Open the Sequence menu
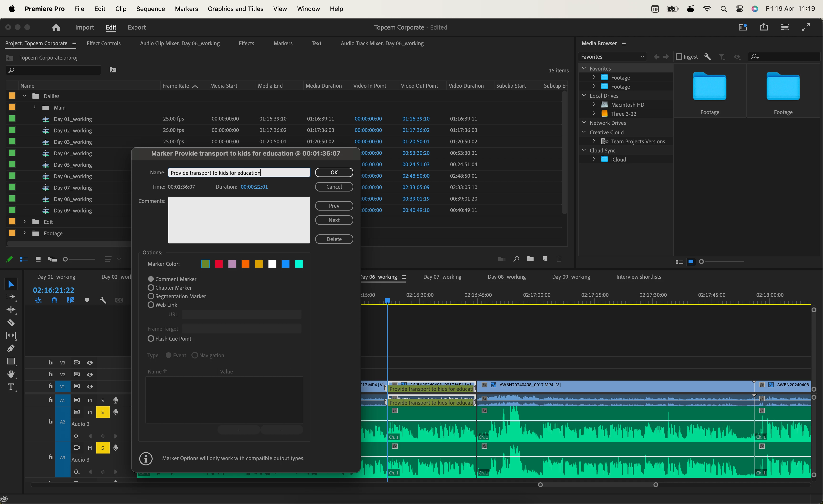This screenshot has height=504, width=823. (x=150, y=9)
